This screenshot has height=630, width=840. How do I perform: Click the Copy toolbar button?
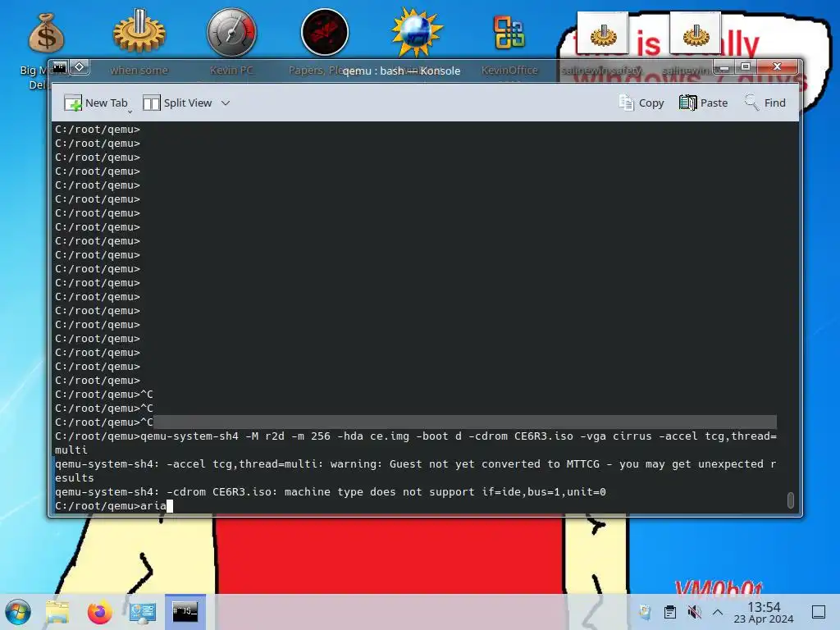(x=641, y=103)
